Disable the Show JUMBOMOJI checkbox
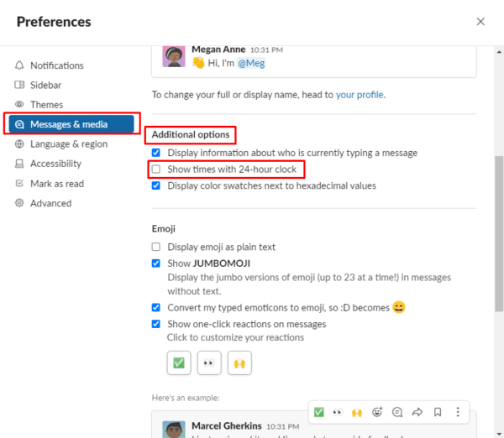504x438 pixels. pos(156,263)
